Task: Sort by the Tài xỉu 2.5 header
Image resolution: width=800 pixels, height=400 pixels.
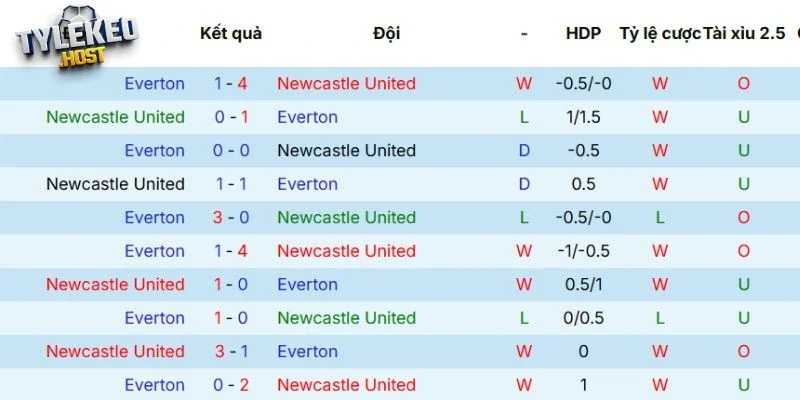Action: tap(744, 33)
